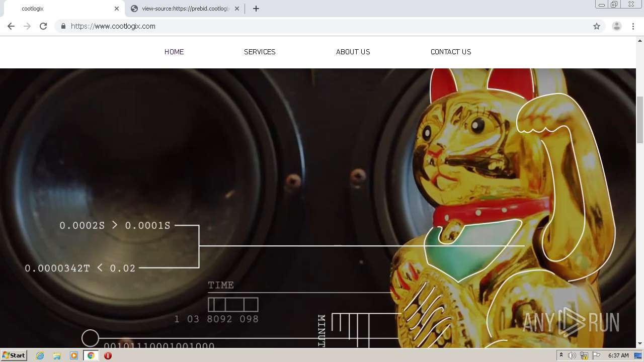This screenshot has width=644, height=362.
Task: Close the view-source tab
Action: [x=237, y=9]
